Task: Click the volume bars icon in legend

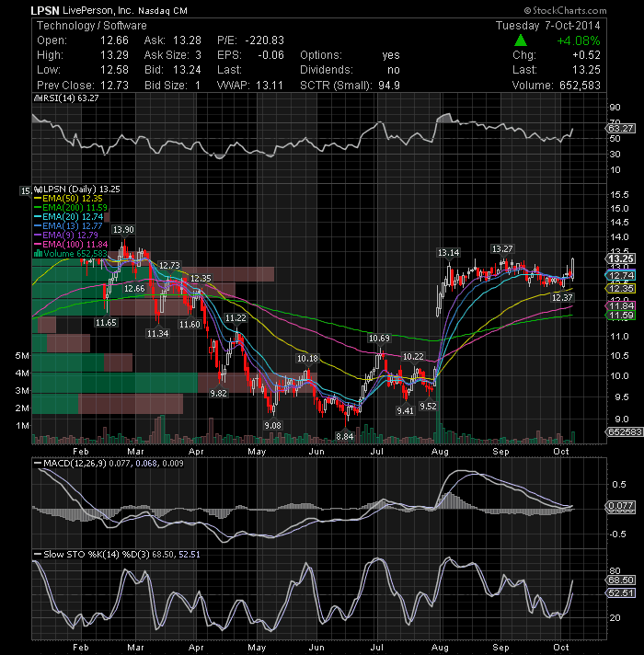Action: click(x=38, y=253)
